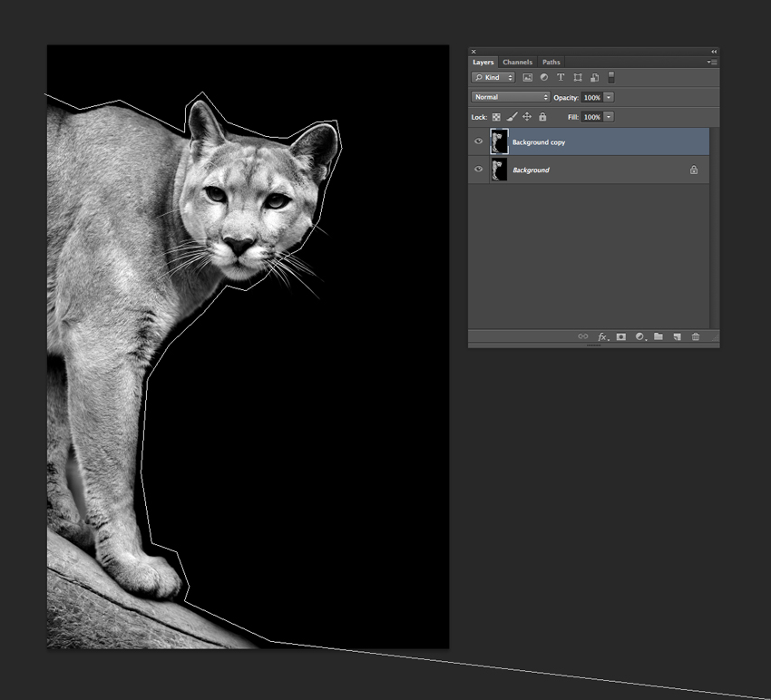Open the Normal blend mode dropdown
Image resolution: width=771 pixels, height=700 pixels.
[511, 97]
